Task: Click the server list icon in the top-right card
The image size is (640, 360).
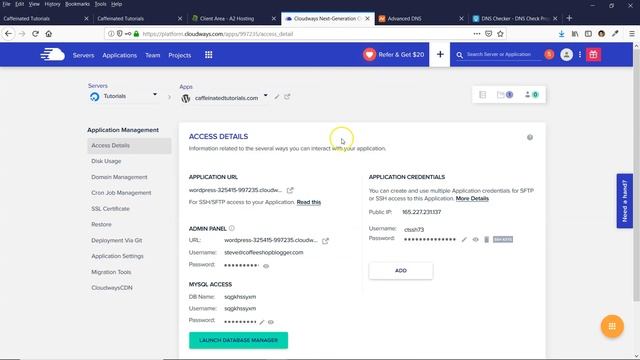Action: pyautogui.click(x=483, y=95)
